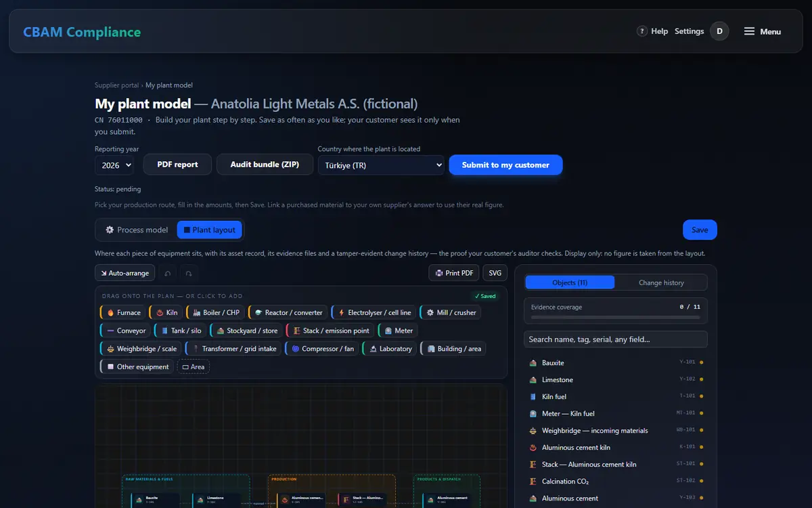This screenshot has height=508, width=812.
Task: Add a Meter chip
Action: pos(398,331)
